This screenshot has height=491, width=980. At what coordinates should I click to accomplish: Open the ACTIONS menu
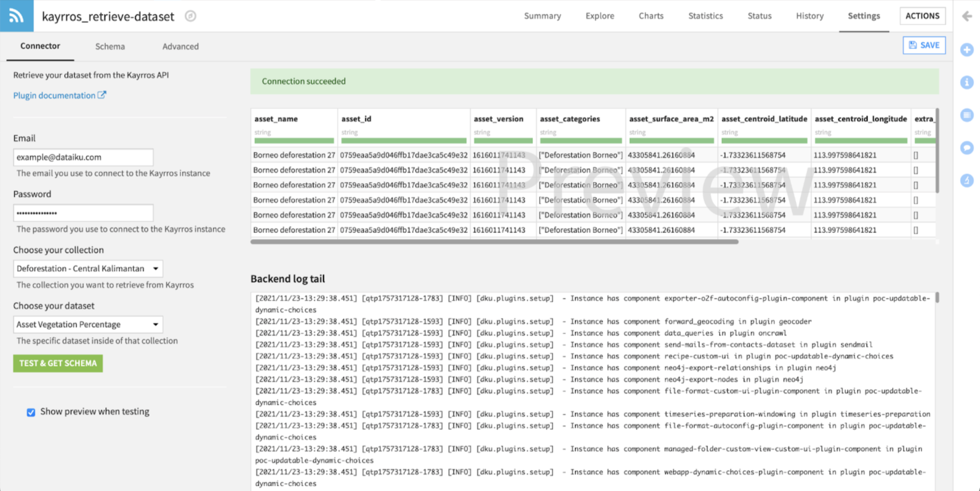(x=922, y=16)
